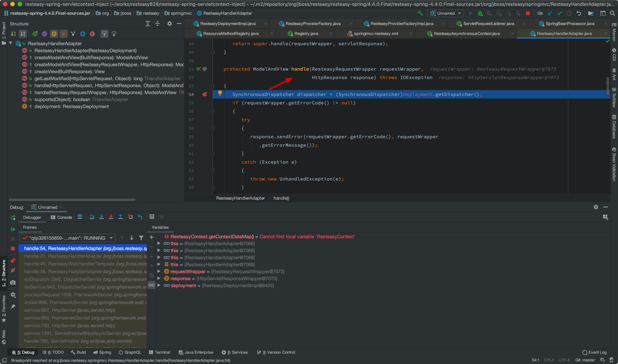Image resolution: width=618 pixels, height=364 pixels.
Task: Switch to the Console tab
Action: coord(62,217)
